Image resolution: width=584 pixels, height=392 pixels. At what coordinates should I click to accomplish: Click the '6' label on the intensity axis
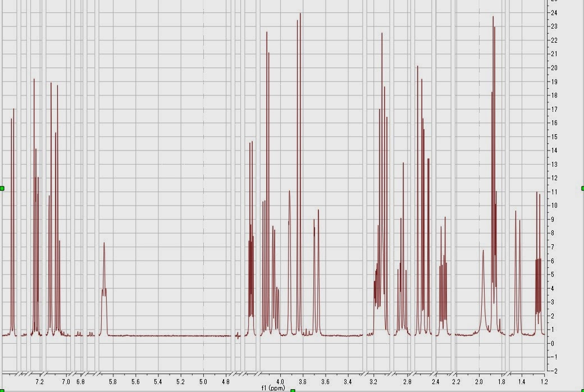(x=553, y=261)
